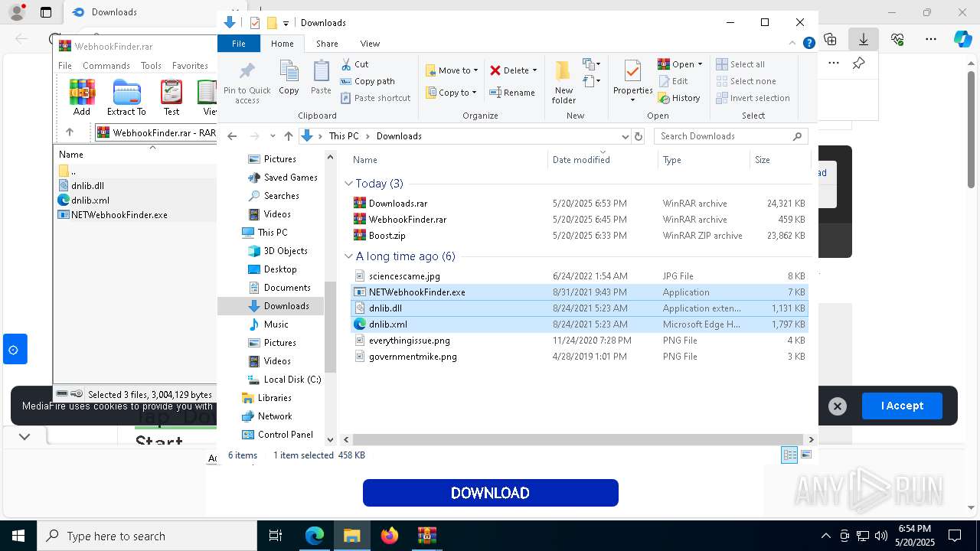Click the blue DOWNLOAD button
980x551 pixels.
490,493
